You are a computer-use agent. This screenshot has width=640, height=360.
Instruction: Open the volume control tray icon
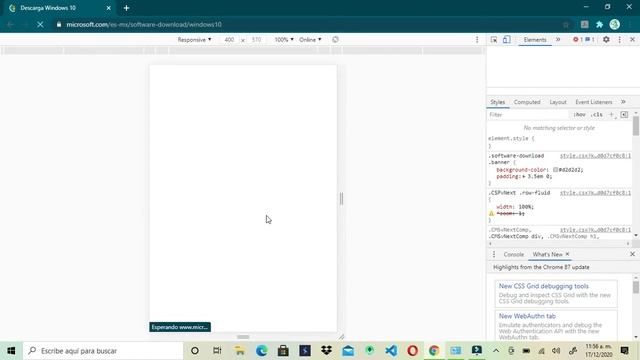tap(556, 351)
